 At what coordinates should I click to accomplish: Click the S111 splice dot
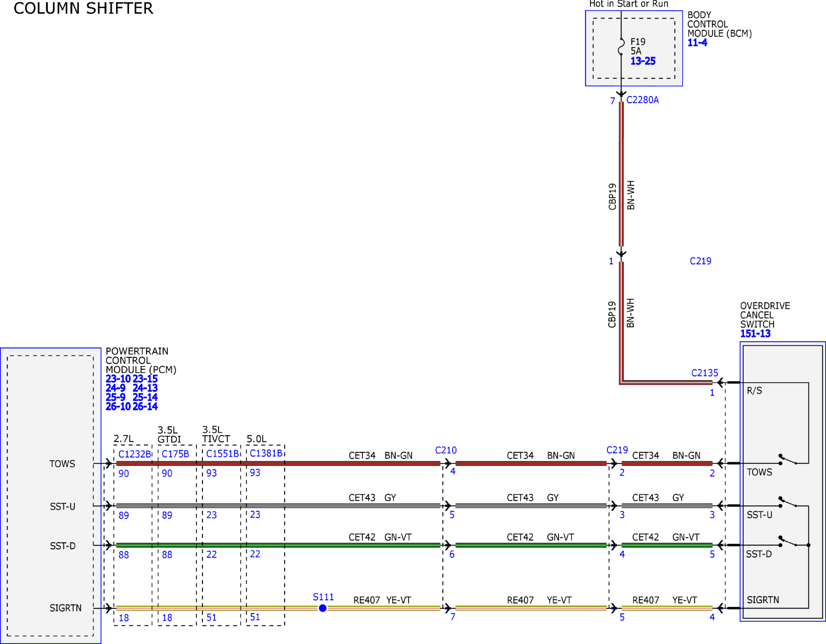pyautogui.click(x=323, y=608)
